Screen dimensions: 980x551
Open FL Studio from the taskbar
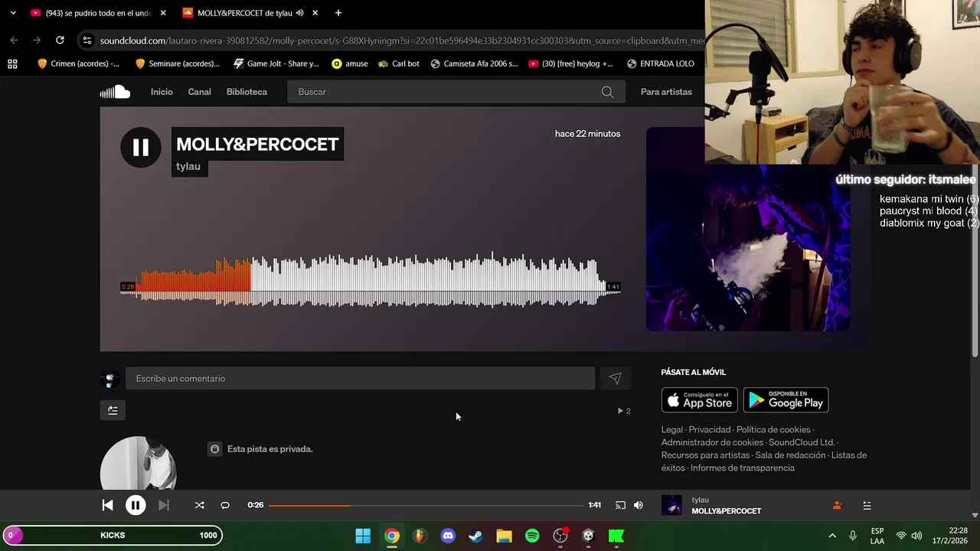(x=420, y=536)
